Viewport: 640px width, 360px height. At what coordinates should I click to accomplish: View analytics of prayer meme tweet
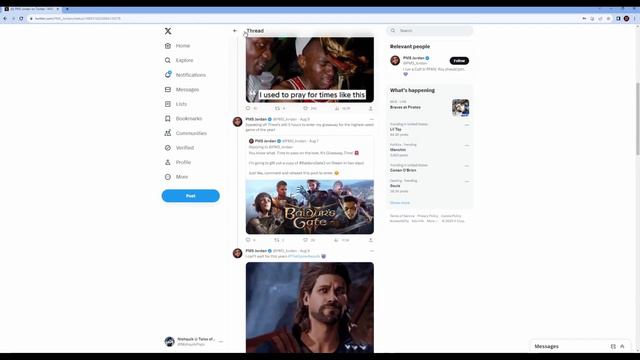337,108
